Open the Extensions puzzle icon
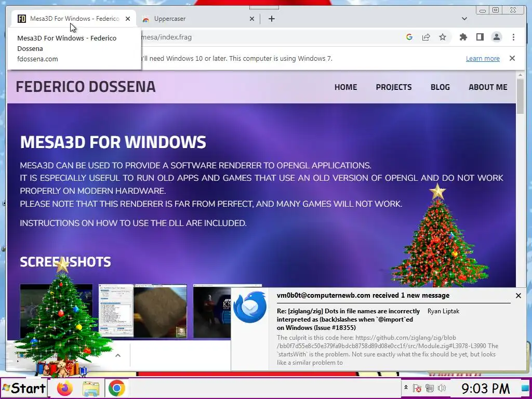This screenshot has width=532, height=399. click(x=463, y=37)
